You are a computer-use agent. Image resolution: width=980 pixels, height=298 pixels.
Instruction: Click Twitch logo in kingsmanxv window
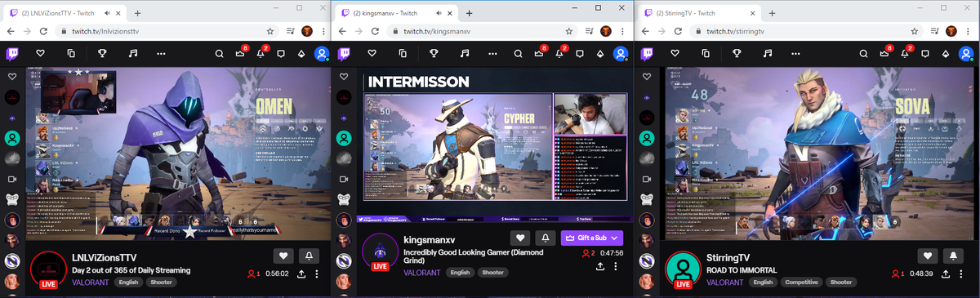tap(344, 54)
